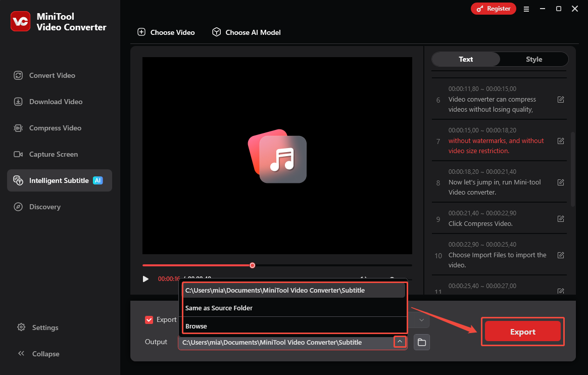Select the Capture Screen feature
The width and height of the screenshot is (588, 375).
53,154
